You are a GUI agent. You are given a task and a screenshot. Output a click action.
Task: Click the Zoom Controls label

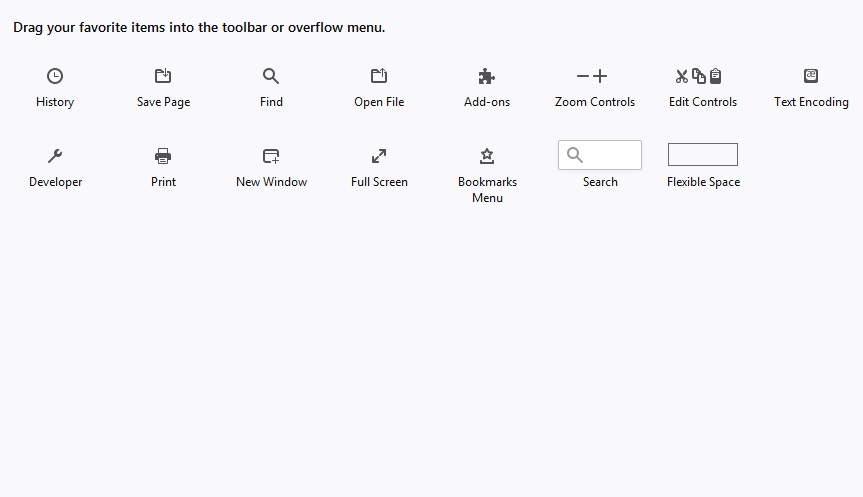point(595,102)
